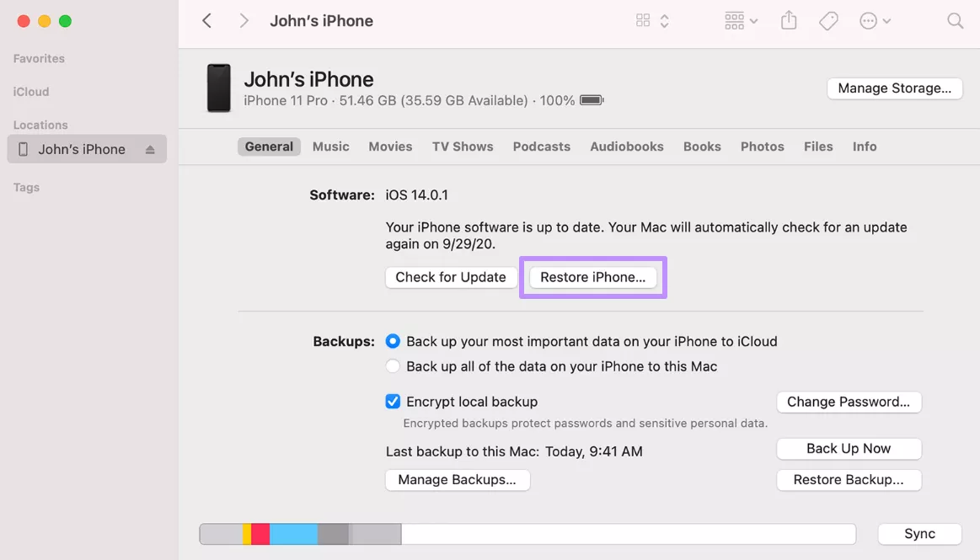This screenshot has height=560, width=980.
Task: Click the Favorites sidebar heading
Action: click(39, 59)
